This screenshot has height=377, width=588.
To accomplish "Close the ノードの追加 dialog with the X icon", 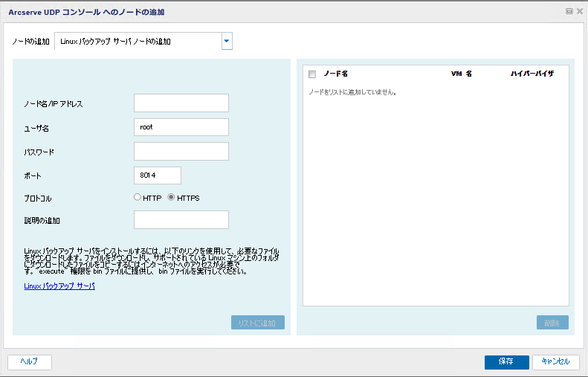I will click(x=580, y=11).
